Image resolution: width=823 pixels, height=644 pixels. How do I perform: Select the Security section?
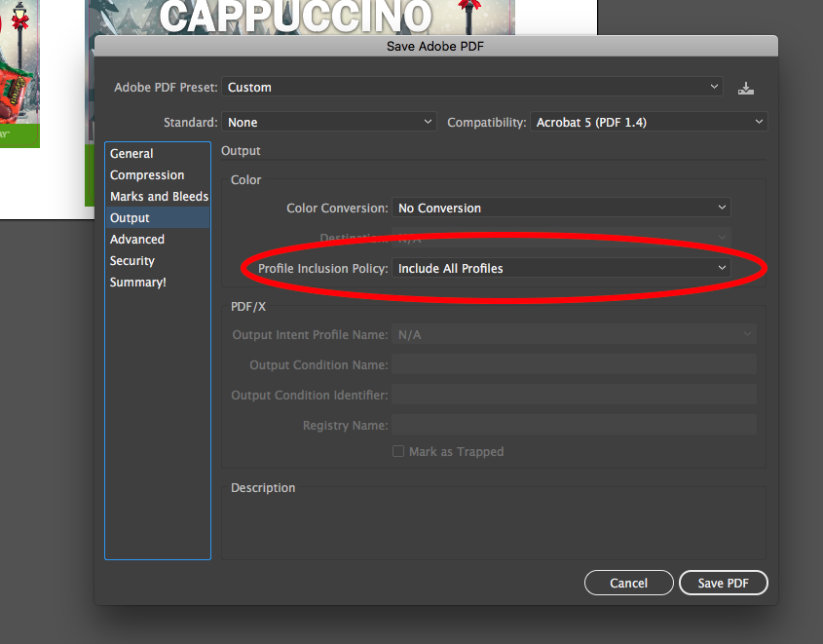158,261
